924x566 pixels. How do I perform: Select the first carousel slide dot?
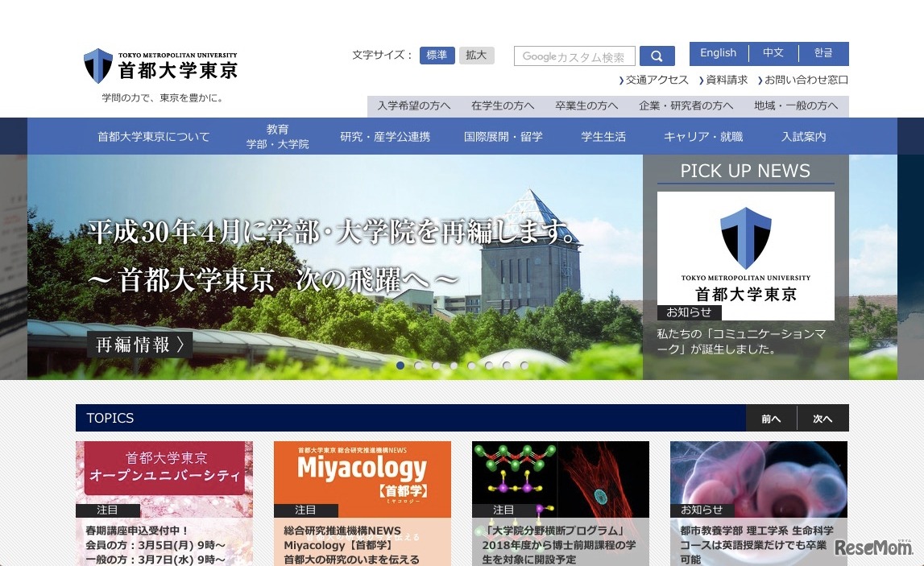coord(400,366)
